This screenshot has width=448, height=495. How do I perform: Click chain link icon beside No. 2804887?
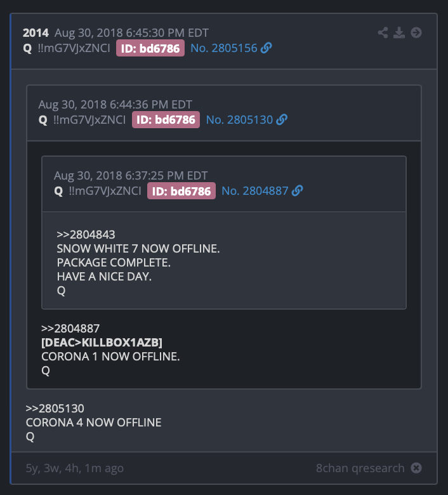297,190
